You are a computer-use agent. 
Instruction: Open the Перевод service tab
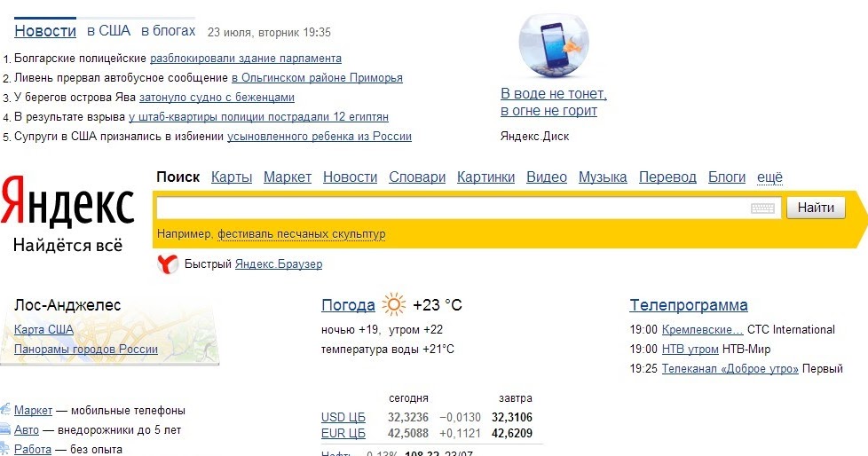pos(667,177)
